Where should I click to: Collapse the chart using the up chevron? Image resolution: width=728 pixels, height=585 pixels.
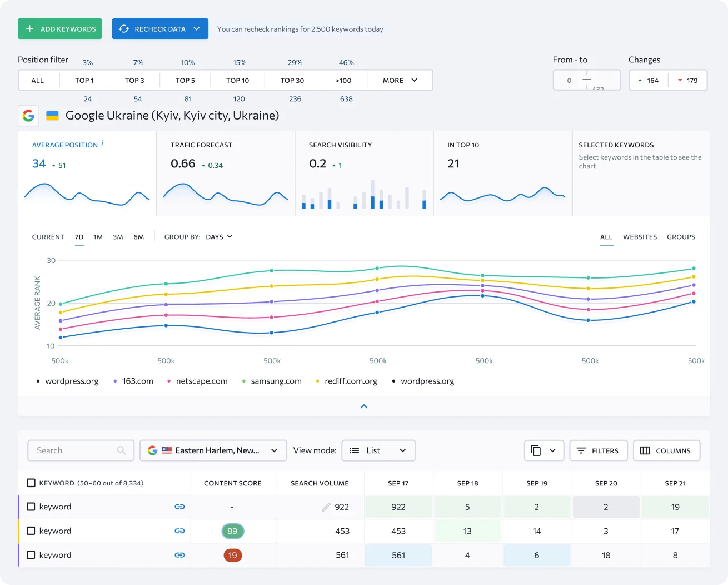(x=364, y=406)
